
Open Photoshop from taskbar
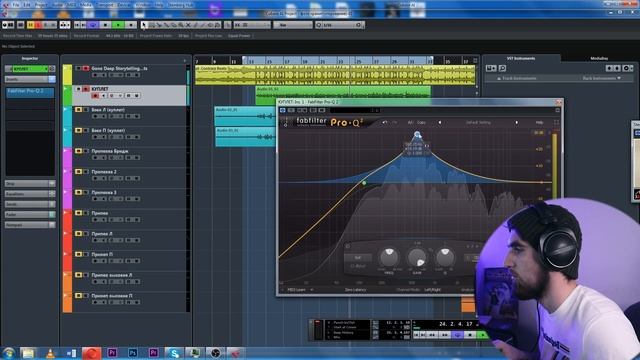[x=133, y=353]
